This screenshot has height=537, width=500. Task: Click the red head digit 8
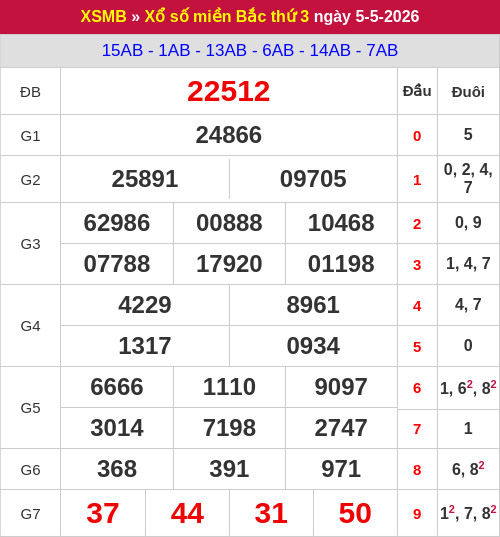[x=417, y=470]
